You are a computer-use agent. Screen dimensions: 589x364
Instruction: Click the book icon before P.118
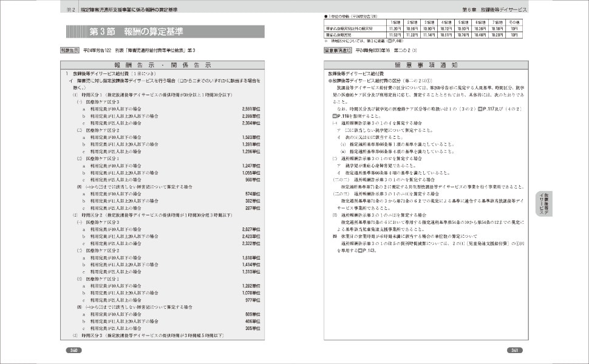click(334, 115)
